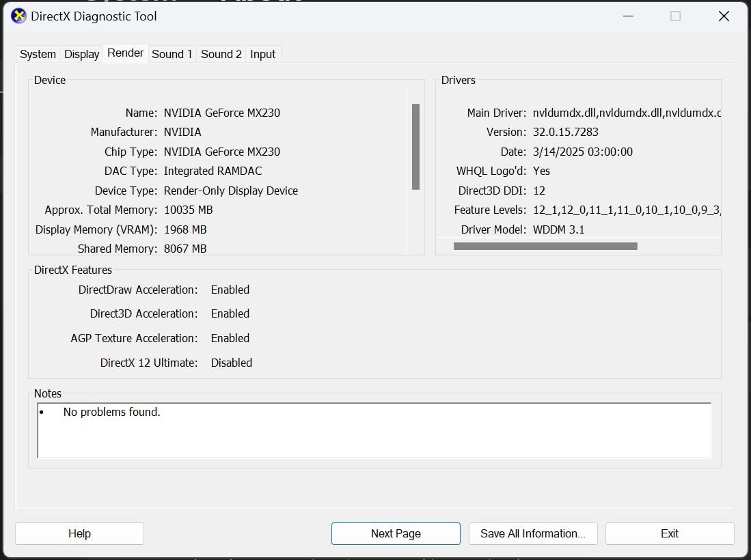Click the No problems found note
The height and width of the screenshot is (560, 751).
click(111, 412)
